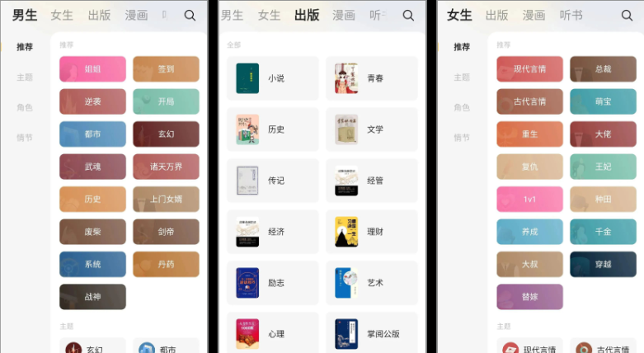Tap the pink 1v1 tag
The width and height of the screenshot is (644, 353).
pyautogui.click(x=530, y=199)
